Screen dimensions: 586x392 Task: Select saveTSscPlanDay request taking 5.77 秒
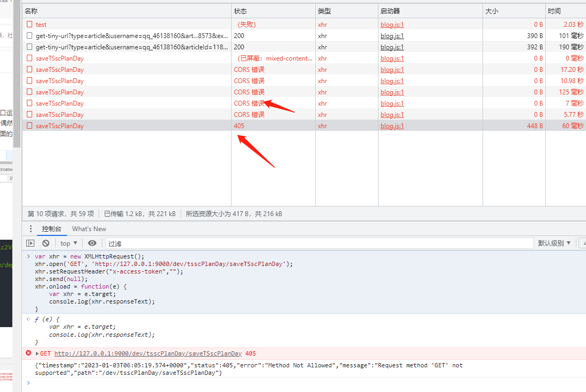coord(304,114)
